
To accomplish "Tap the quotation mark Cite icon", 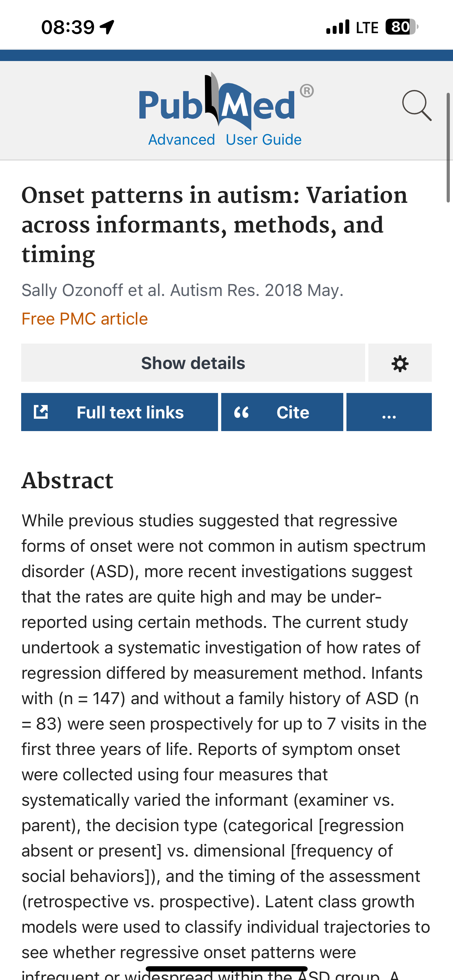I will pos(242,412).
